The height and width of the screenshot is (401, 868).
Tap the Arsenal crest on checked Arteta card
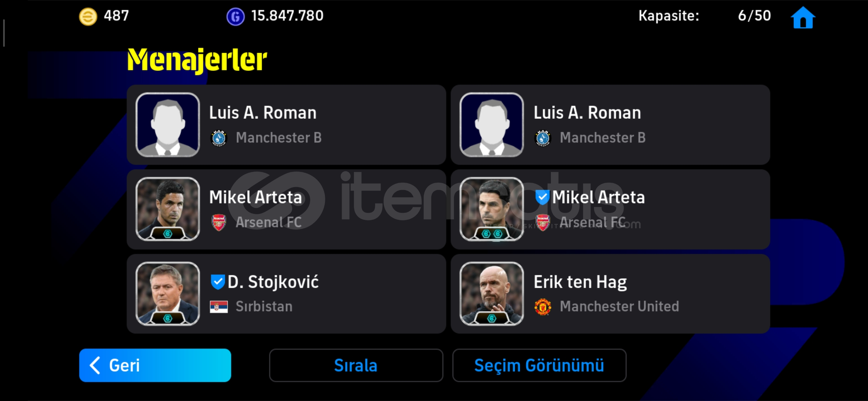543,222
